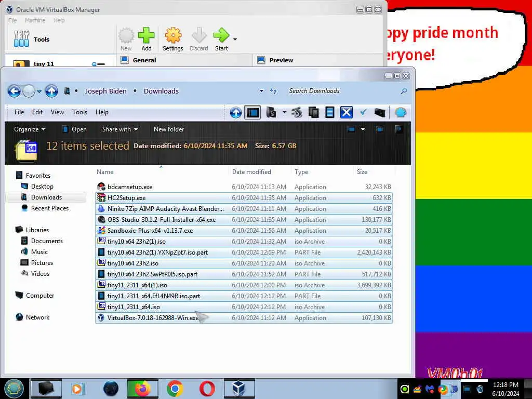Image resolution: width=532 pixels, height=399 pixels.
Task: Click New folder in command bar
Action: 169,129
